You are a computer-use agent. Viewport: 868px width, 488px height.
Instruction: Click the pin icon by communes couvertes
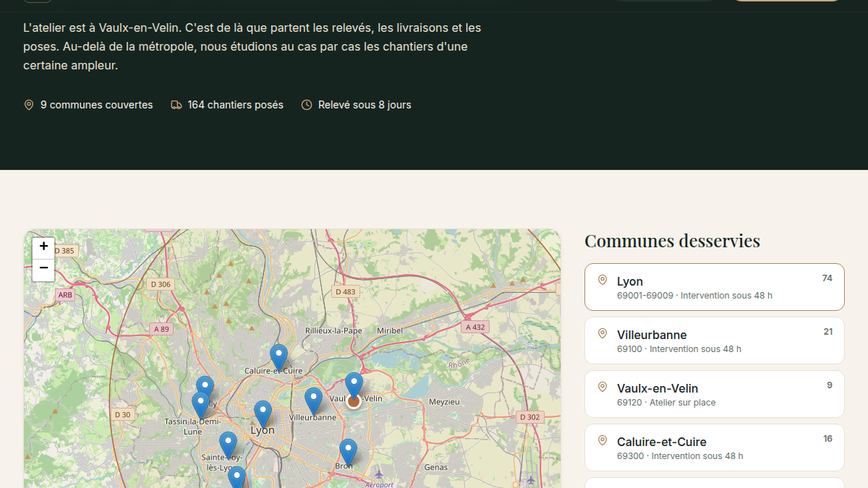point(29,105)
